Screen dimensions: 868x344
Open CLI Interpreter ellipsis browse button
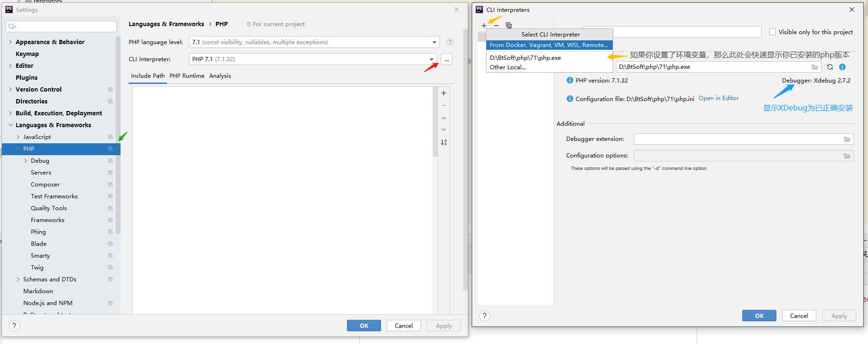(447, 59)
